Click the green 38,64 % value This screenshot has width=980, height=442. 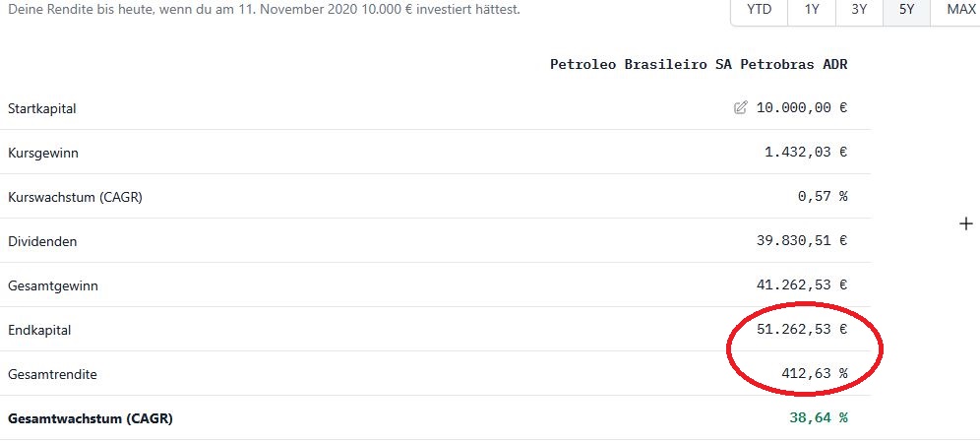tap(818, 418)
